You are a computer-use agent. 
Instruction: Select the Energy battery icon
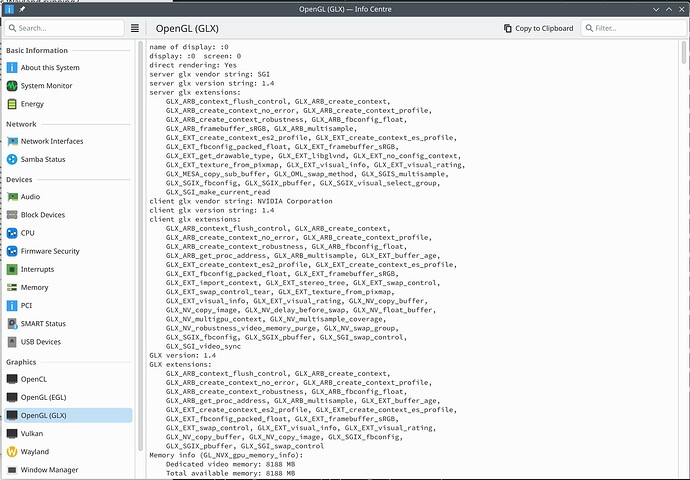point(12,104)
